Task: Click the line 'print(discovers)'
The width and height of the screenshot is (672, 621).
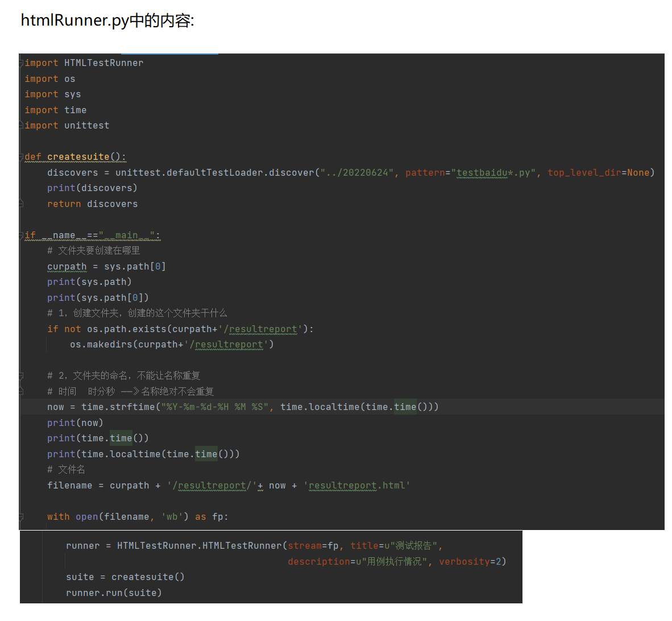Action: pos(93,188)
